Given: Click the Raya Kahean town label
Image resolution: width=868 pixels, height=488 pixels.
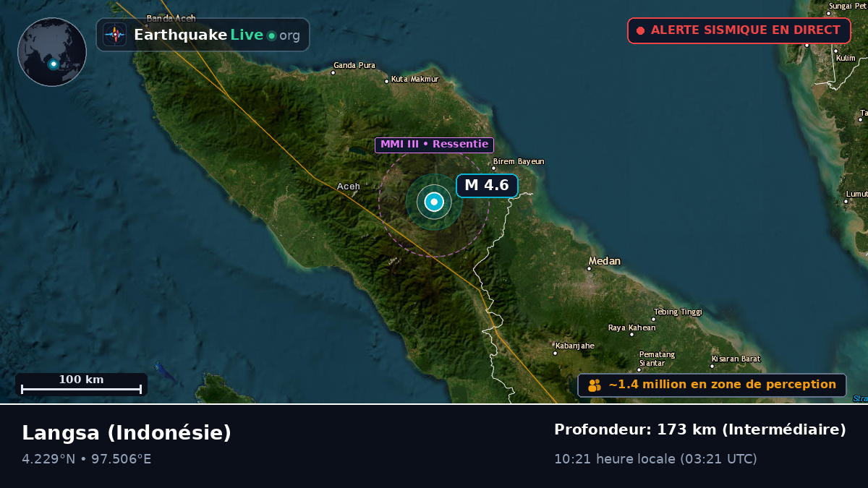Looking at the screenshot, I should (x=631, y=328).
